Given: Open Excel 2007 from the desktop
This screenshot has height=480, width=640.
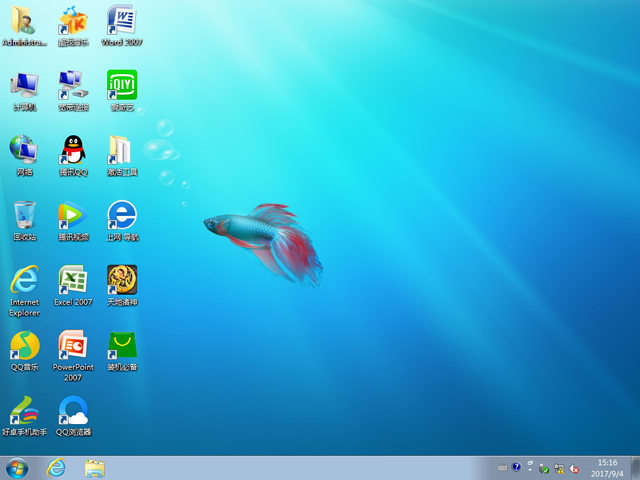Looking at the screenshot, I should 73,281.
